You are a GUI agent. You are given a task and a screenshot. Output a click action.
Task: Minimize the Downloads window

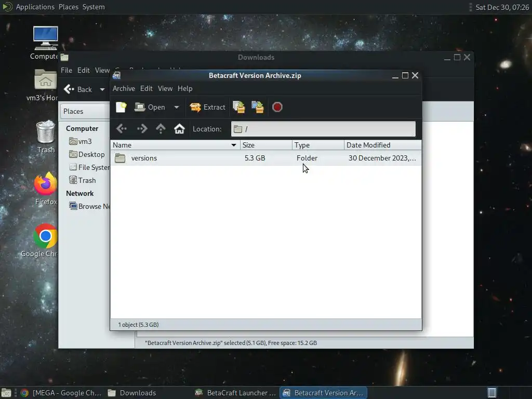pos(447,58)
